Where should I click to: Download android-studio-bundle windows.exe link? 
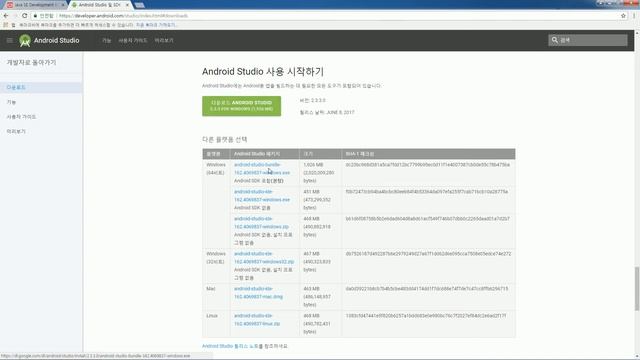pos(262,169)
